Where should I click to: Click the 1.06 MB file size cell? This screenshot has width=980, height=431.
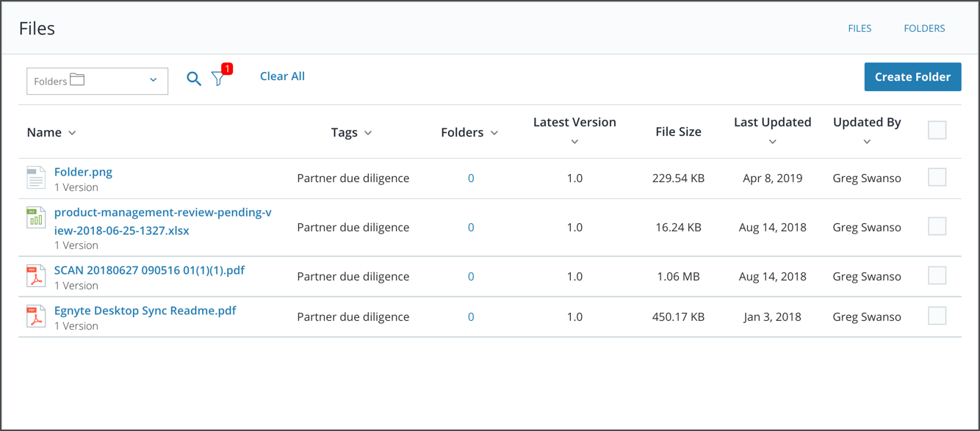[x=678, y=277]
